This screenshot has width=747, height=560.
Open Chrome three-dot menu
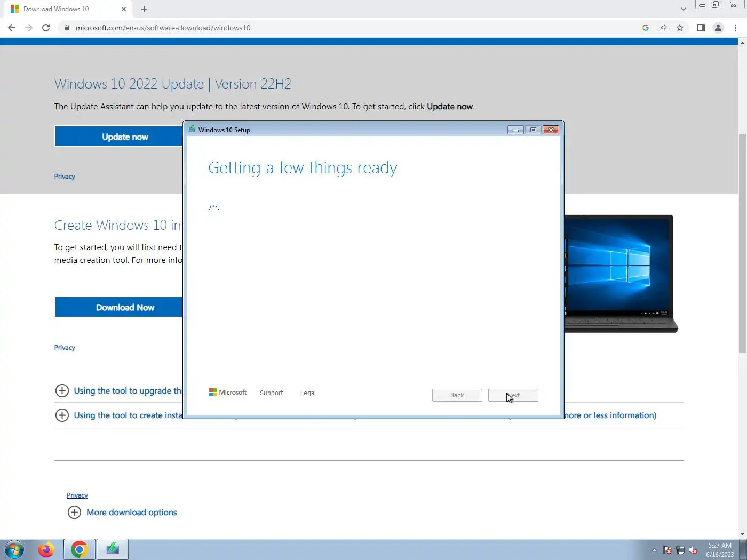tap(735, 28)
